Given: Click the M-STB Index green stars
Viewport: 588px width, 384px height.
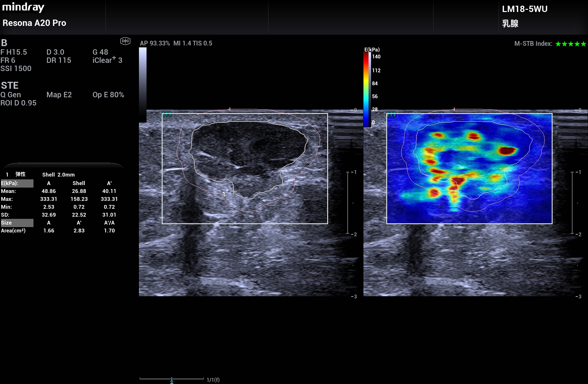Looking at the screenshot, I should click(x=571, y=44).
